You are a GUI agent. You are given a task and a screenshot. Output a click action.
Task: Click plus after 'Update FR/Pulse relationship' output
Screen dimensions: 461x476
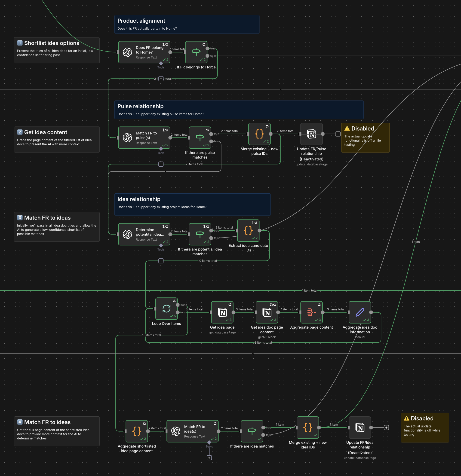pos(338,134)
